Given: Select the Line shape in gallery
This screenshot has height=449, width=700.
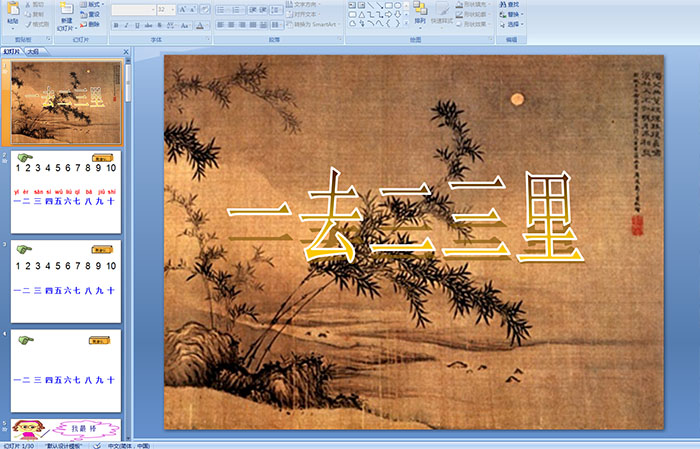Looking at the screenshot, I should tap(371, 5).
